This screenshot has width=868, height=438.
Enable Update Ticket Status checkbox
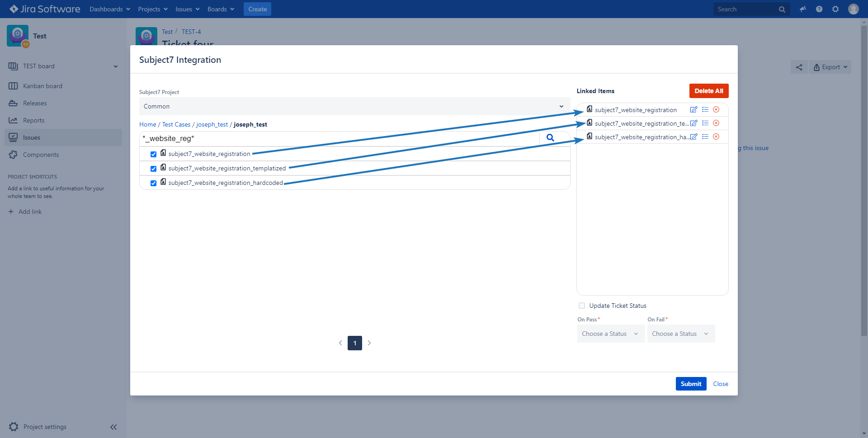pos(582,306)
